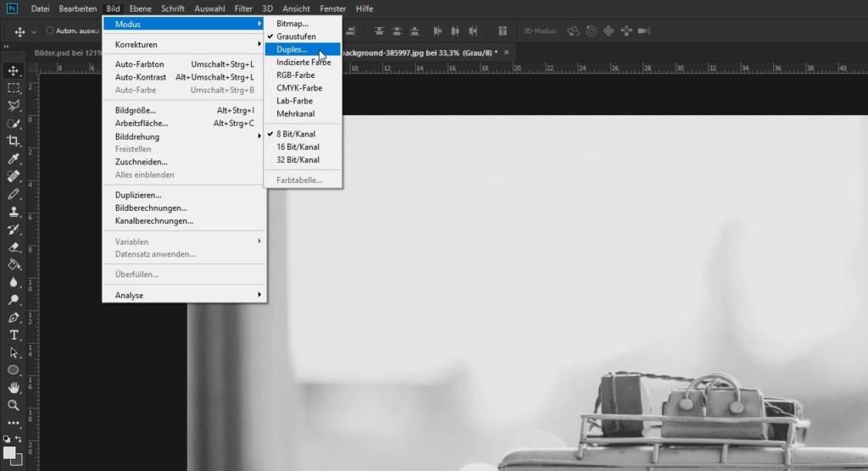The width and height of the screenshot is (868, 471).
Task: Select the Polygonal Lasso tool
Action: [14, 105]
